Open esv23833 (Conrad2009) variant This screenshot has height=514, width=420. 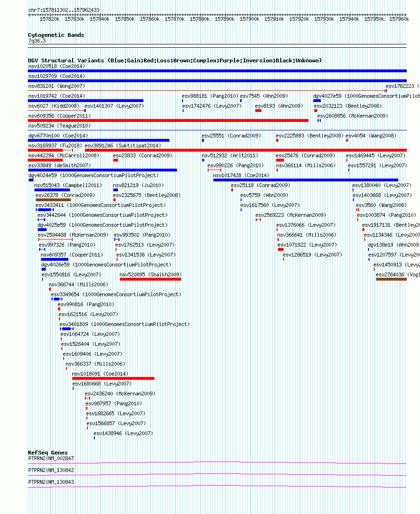pos(143,155)
